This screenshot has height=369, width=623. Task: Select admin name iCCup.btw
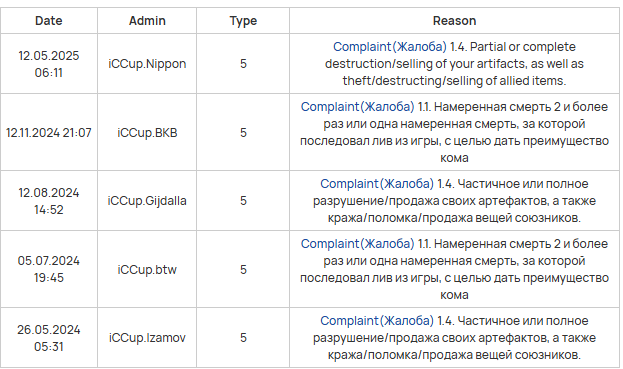pos(147,270)
